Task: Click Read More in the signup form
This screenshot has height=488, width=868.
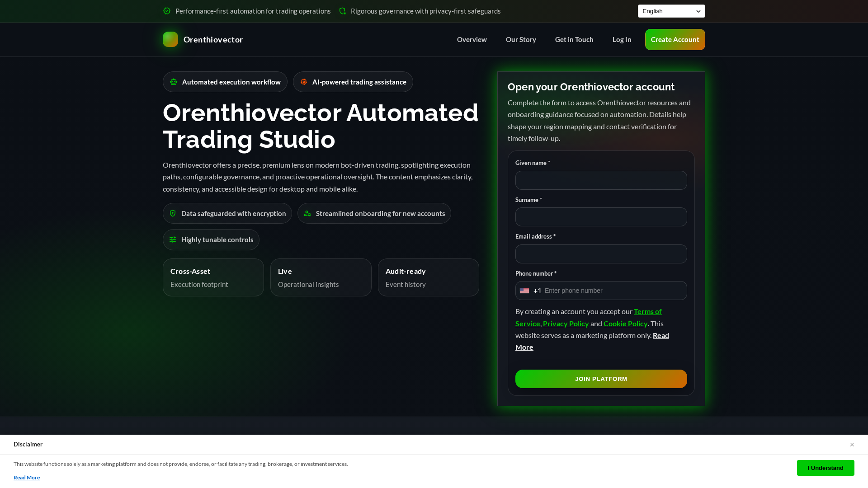Action: click(x=660, y=335)
